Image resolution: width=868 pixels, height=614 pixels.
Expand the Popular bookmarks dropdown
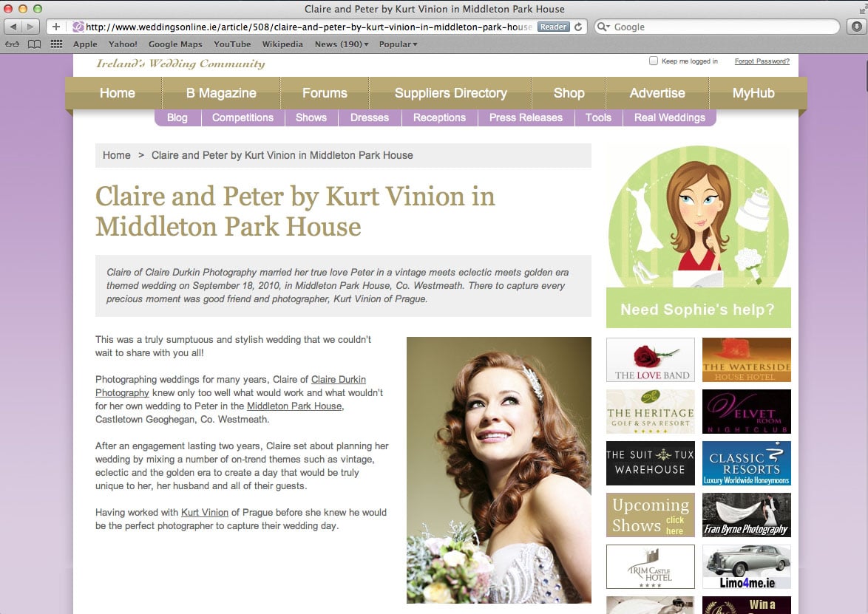point(398,44)
